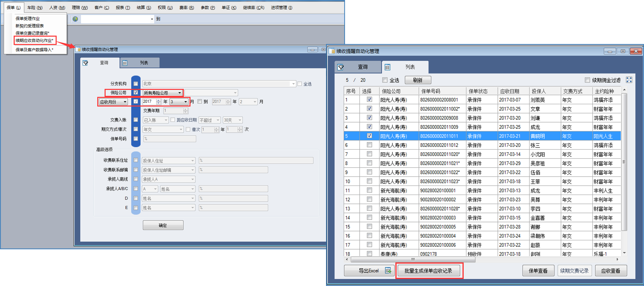
Task: Click the 批量生成保单应收记录 button
Action: (428, 271)
